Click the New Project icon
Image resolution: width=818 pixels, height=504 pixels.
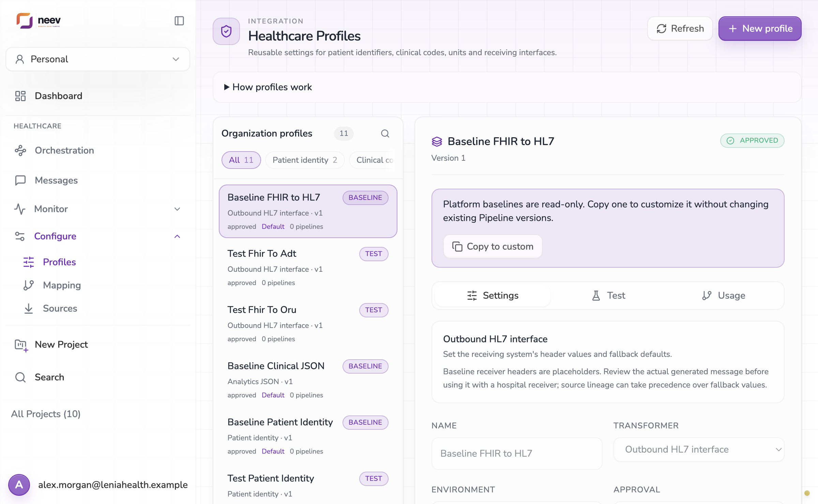pos(21,345)
